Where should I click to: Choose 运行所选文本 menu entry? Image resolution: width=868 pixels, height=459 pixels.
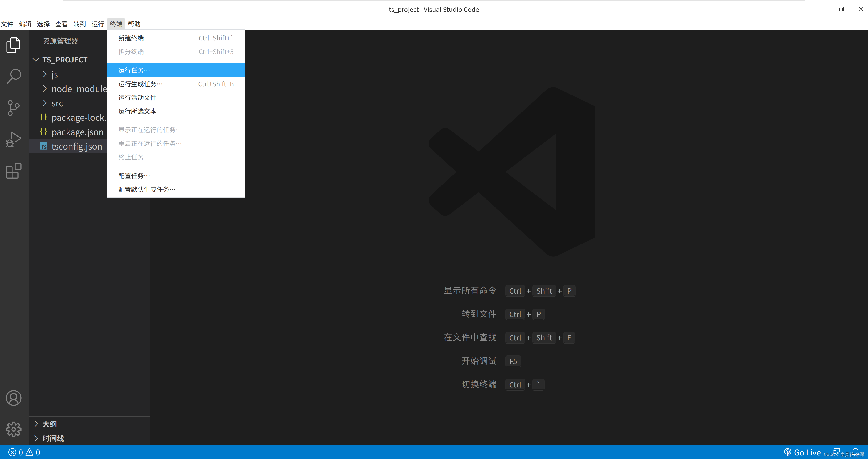tap(176, 111)
